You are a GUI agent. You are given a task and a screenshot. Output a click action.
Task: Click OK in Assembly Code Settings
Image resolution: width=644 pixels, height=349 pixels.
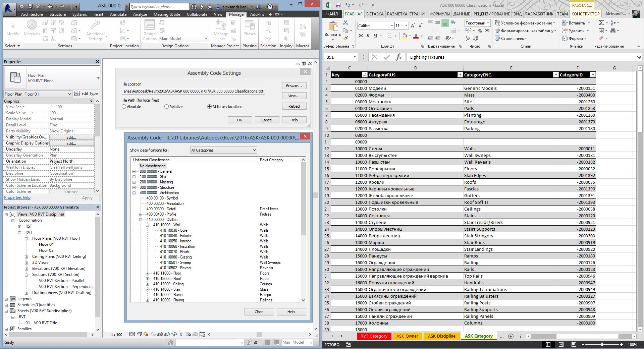tap(239, 120)
